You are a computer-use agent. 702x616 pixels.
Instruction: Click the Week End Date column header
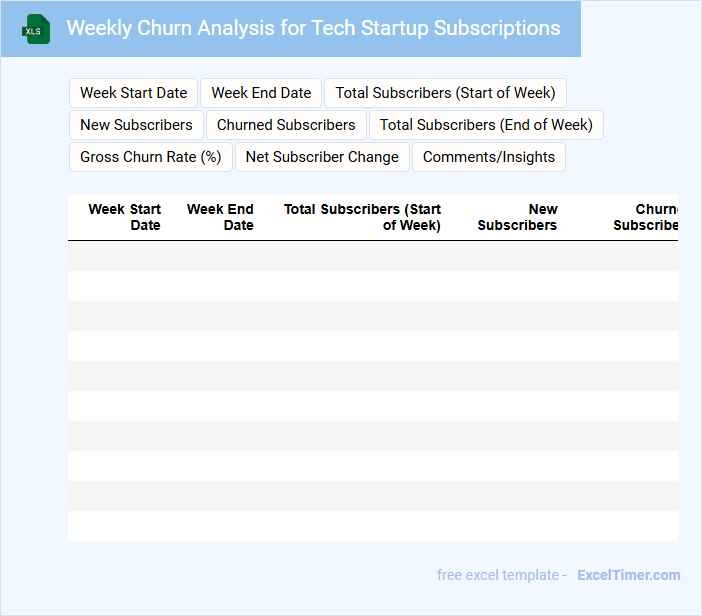click(221, 217)
